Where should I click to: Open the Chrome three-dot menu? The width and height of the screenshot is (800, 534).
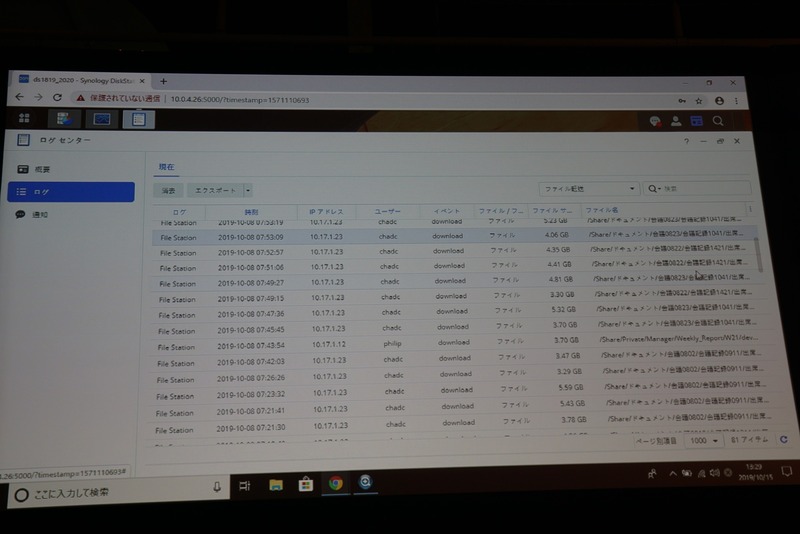(x=736, y=101)
